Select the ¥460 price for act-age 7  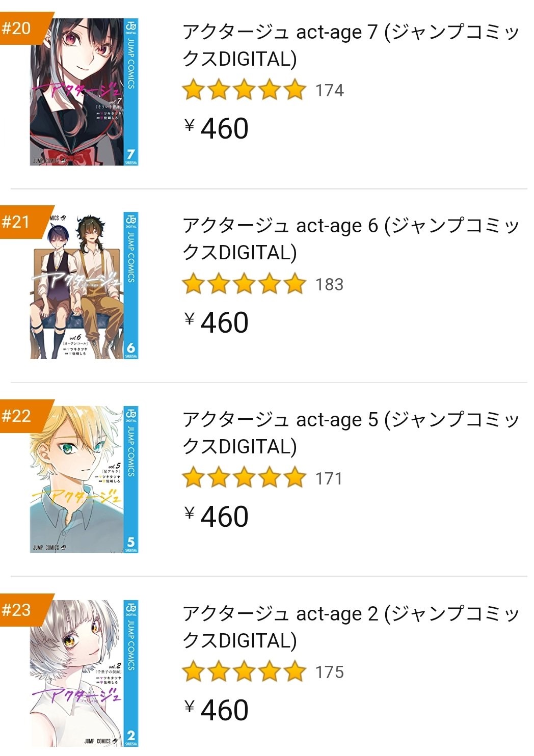click(x=217, y=128)
